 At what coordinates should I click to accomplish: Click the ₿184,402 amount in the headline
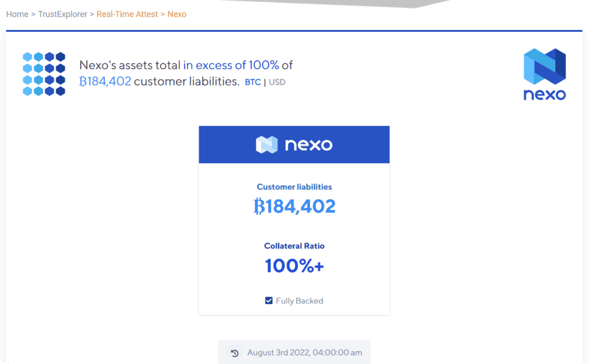[105, 81]
